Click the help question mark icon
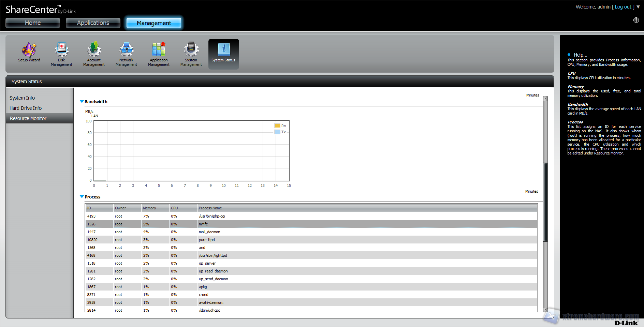Viewport: 644px width, 327px height. point(636,20)
